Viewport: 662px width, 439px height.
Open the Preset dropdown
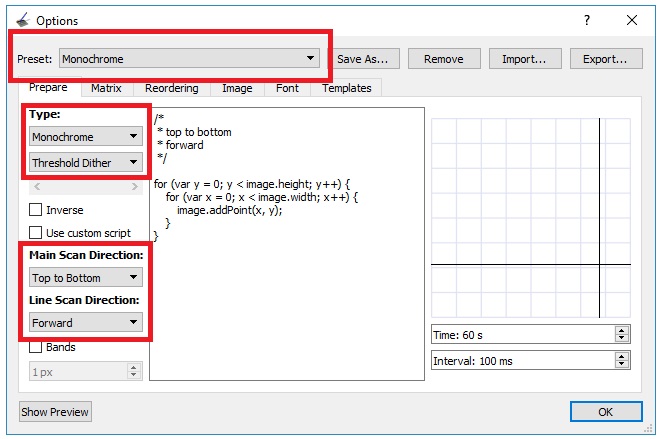[x=188, y=59]
